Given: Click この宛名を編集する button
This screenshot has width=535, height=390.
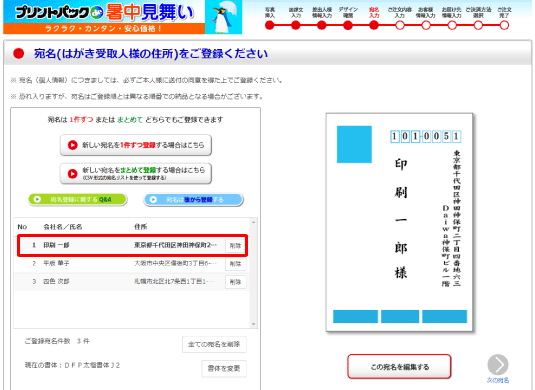Looking at the screenshot, I should (x=399, y=367).
